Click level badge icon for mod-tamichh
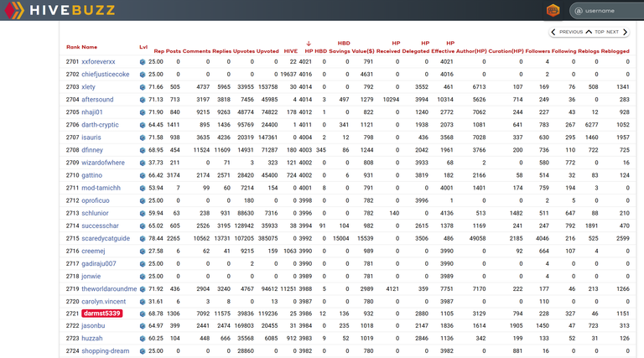This screenshot has width=644, height=358. [x=143, y=188]
